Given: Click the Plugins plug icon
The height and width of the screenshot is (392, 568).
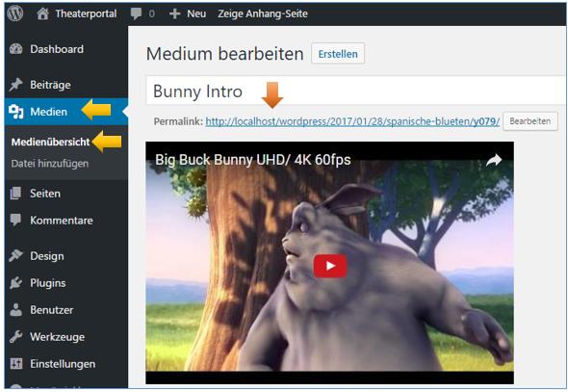Looking at the screenshot, I should (16, 282).
